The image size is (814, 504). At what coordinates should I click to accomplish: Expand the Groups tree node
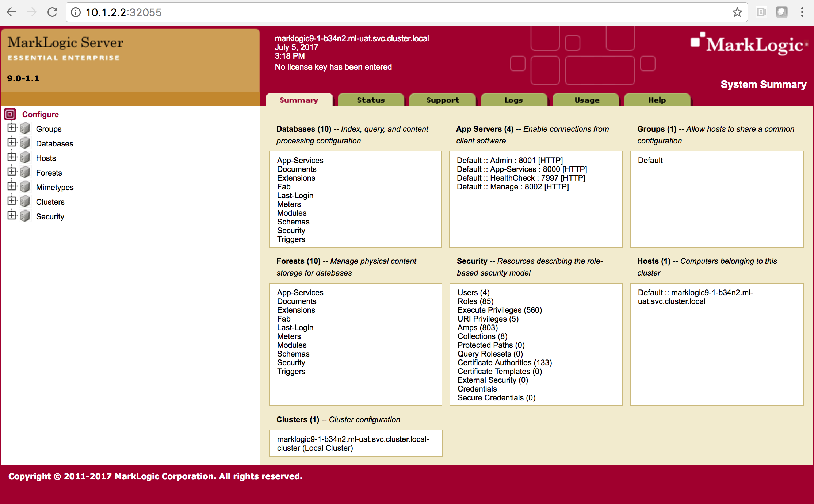(12, 127)
